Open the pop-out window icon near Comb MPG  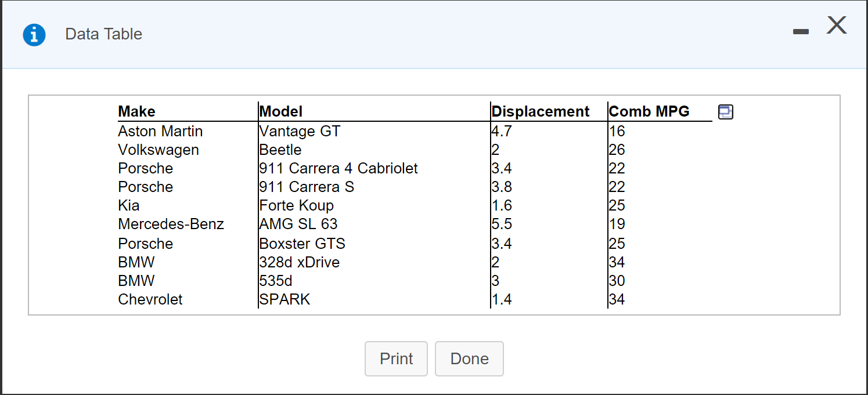point(725,111)
